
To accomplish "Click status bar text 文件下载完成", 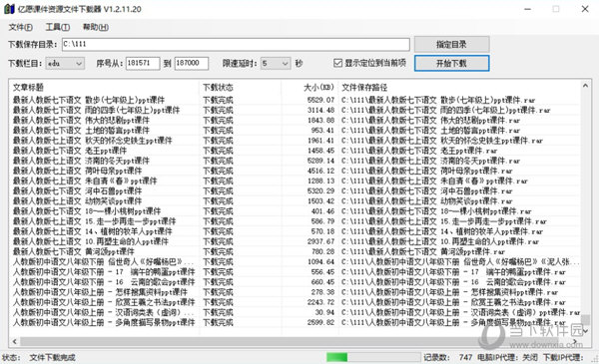I will tap(52, 357).
